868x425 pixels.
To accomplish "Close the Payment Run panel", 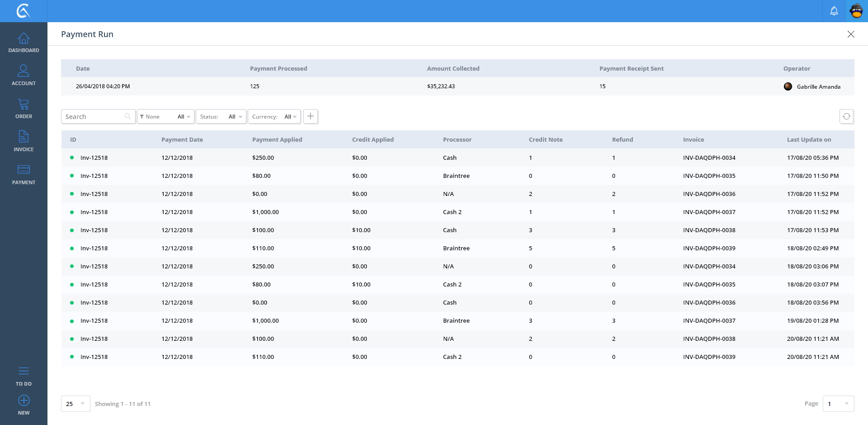I will click(x=850, y=34).
